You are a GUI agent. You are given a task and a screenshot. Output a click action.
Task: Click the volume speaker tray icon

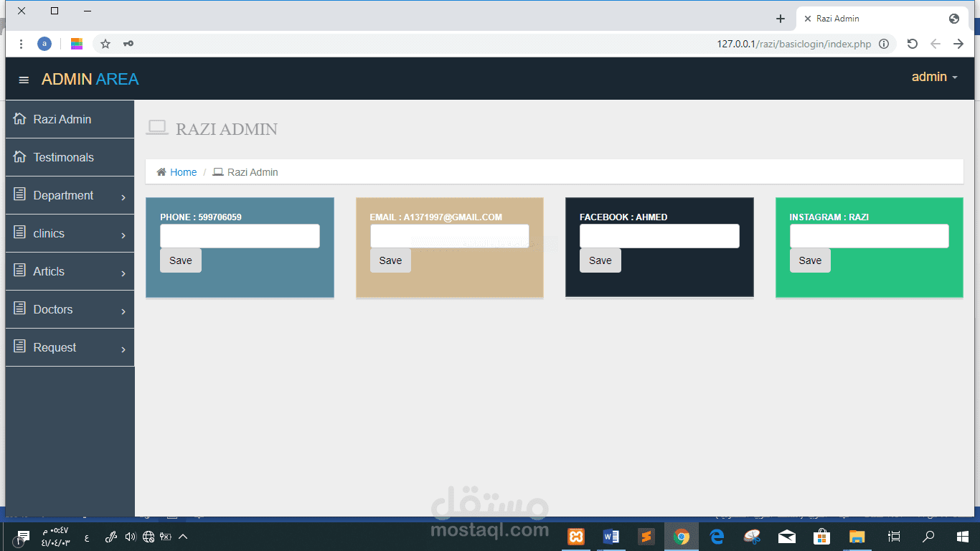130,537
